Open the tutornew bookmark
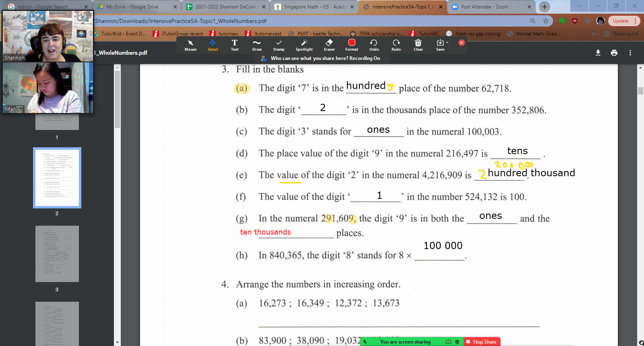This screenshot has width=644, height=346. coord(224,34)
